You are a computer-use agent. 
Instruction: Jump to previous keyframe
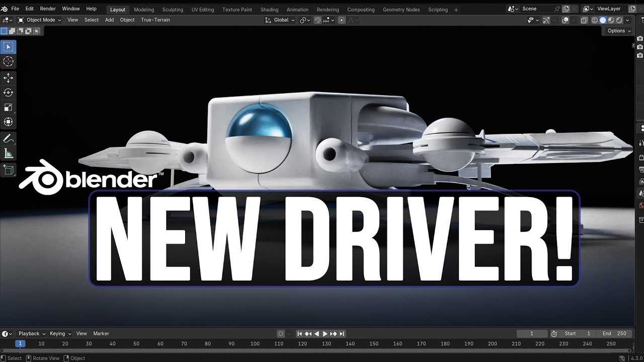pyautogui.click(x=308, y=333)
